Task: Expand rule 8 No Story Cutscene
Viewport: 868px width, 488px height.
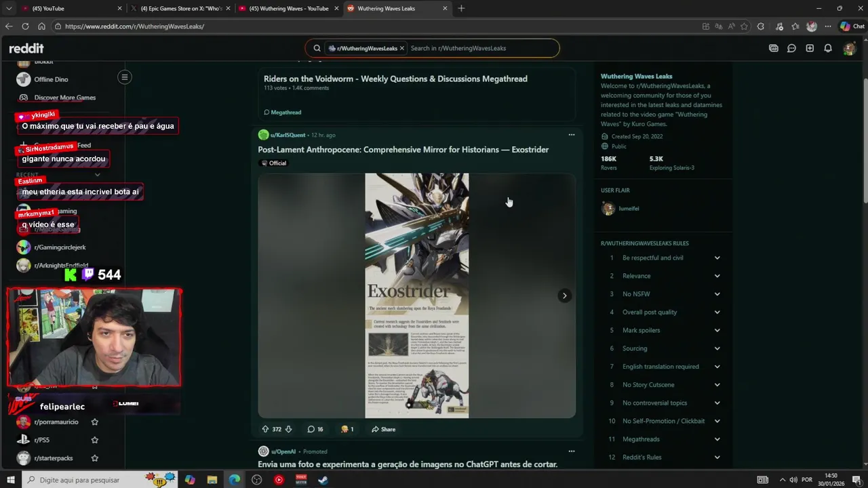Action: point(717,385)
